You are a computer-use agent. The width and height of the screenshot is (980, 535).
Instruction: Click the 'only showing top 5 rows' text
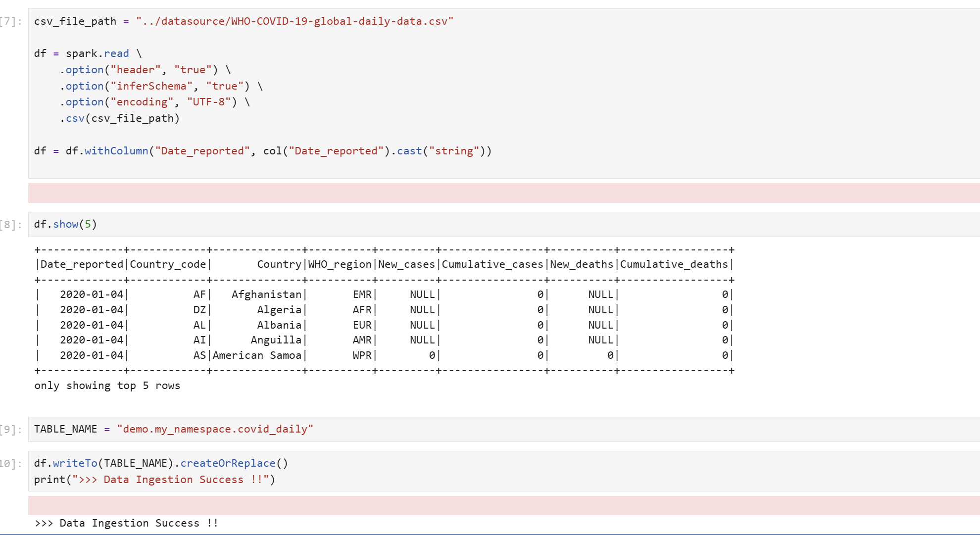pos(107,386)
